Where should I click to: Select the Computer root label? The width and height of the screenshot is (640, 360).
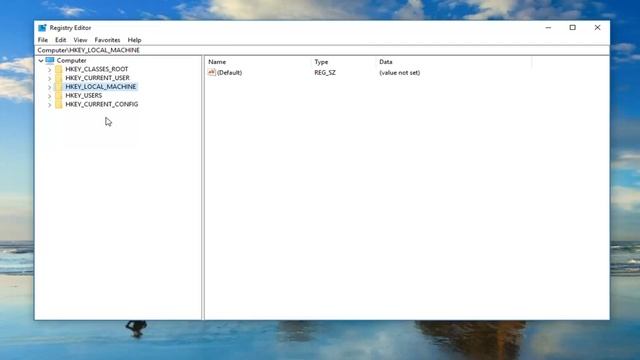[71, 60]
